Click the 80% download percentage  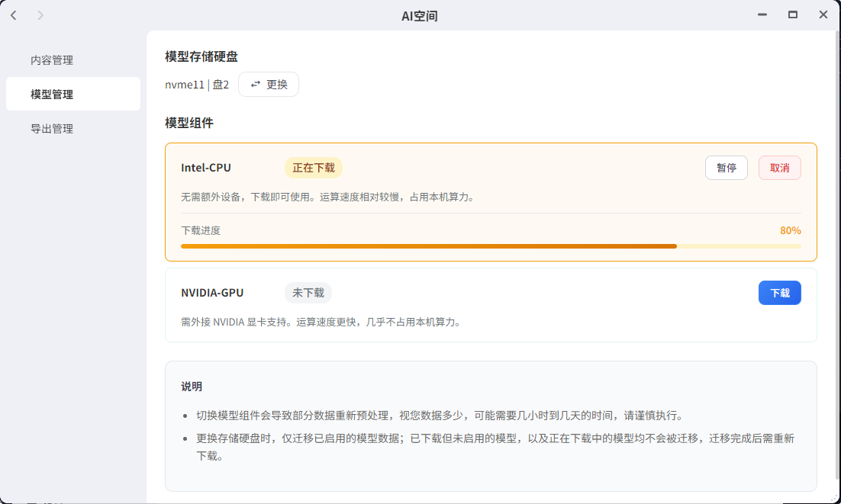pos(791,231)
